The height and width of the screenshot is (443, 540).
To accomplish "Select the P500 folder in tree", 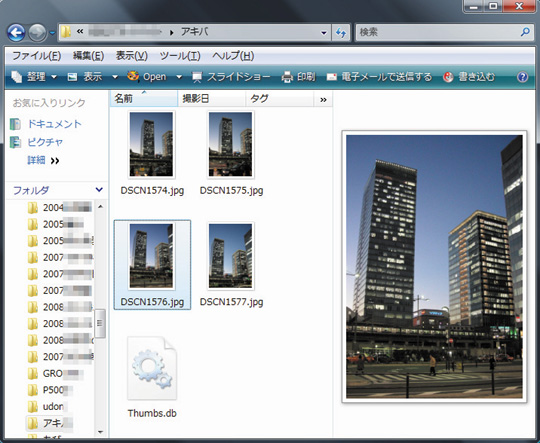I will coord(50,390).
